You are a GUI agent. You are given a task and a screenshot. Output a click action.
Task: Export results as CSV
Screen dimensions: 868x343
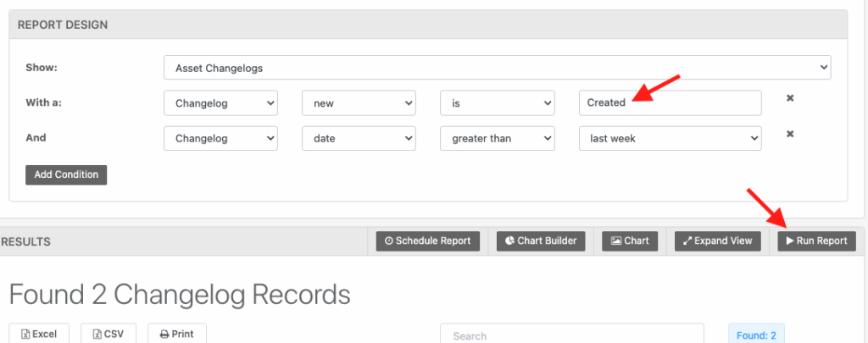[x=108, y=334]
